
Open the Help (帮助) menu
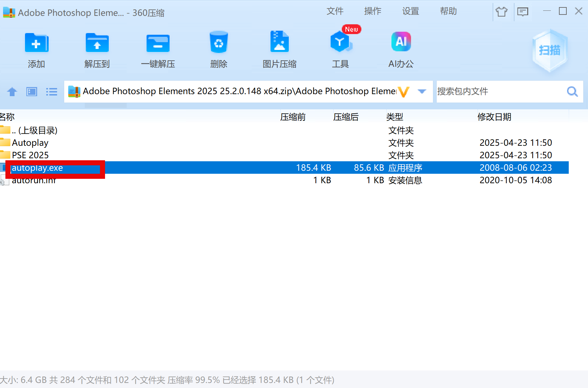tap(448, 11)
